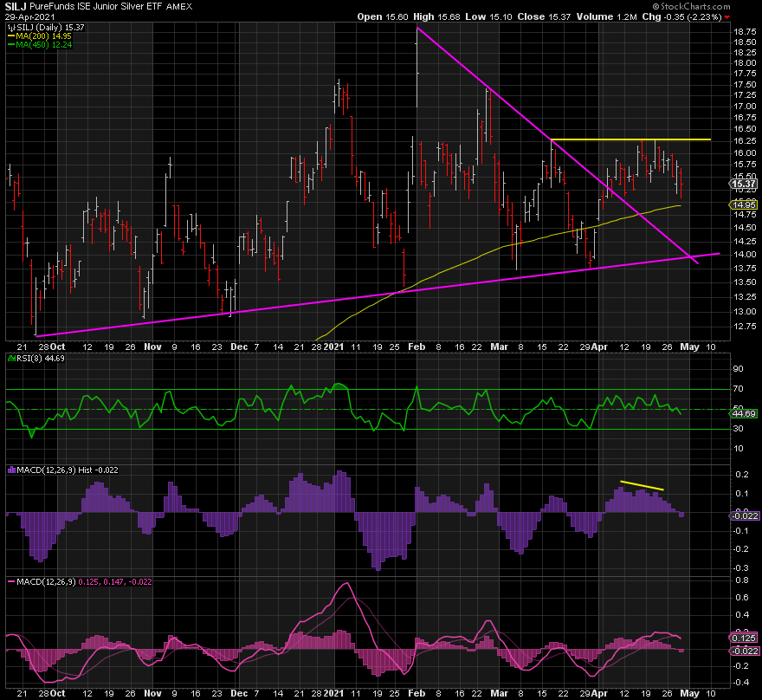Click the "MACD(12,26,9) Hist -0.022" panel label
Image resolution: width=762 pixels, height=700 pixels.
coord(68,470)
